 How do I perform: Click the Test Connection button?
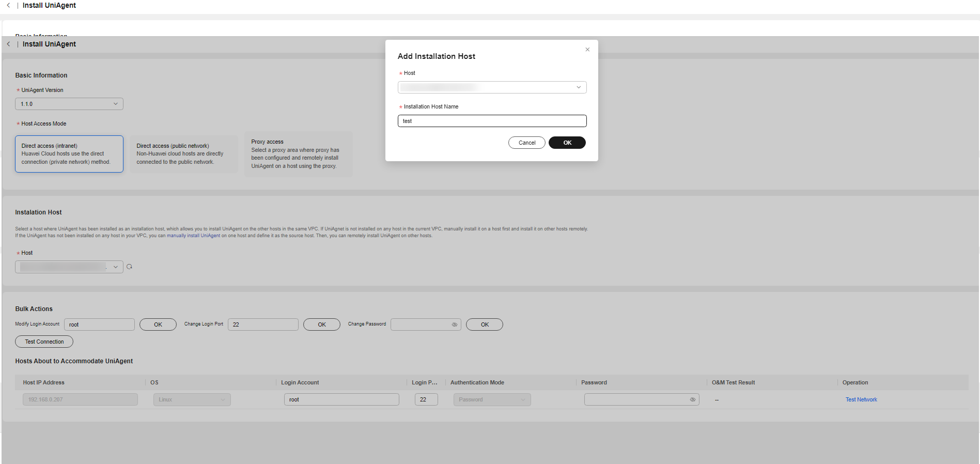click(44, 342)
